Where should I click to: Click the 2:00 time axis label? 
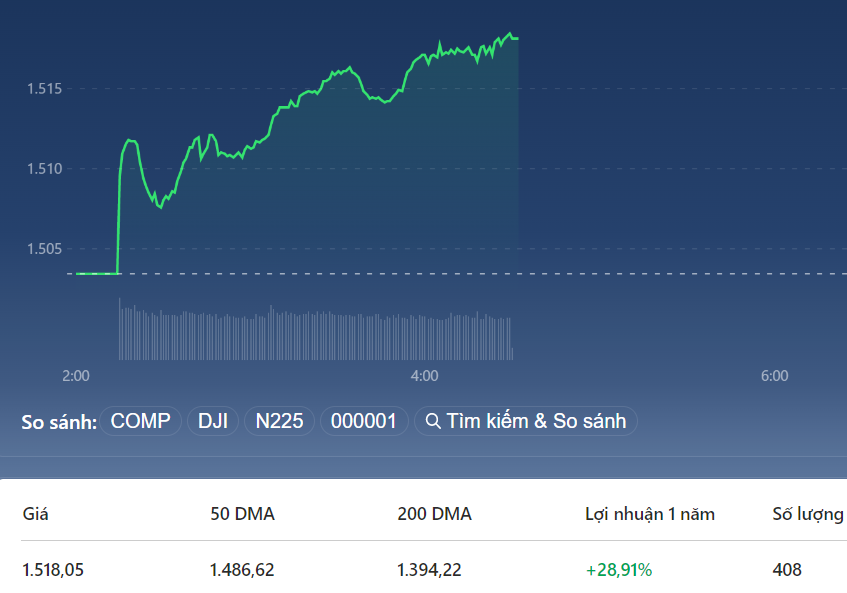(76, 376)
